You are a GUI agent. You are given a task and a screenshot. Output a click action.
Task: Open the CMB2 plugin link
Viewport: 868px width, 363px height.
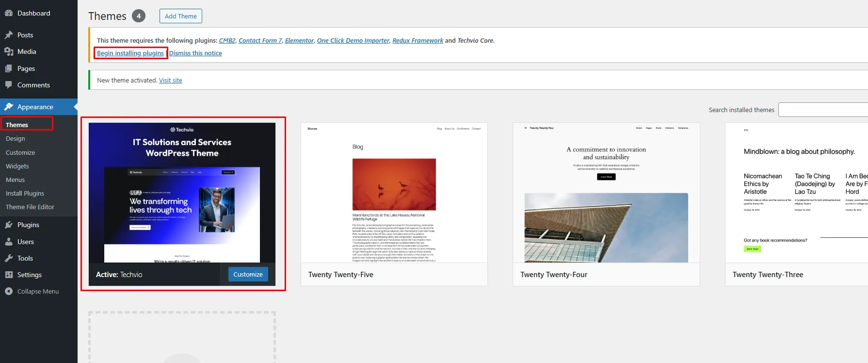click(x=227, y=40)
